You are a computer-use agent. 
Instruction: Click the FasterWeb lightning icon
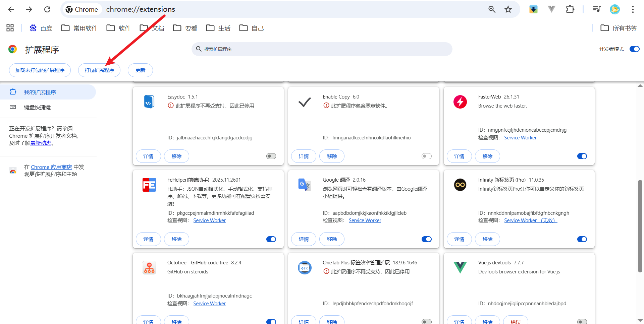(x=460, y=102)
